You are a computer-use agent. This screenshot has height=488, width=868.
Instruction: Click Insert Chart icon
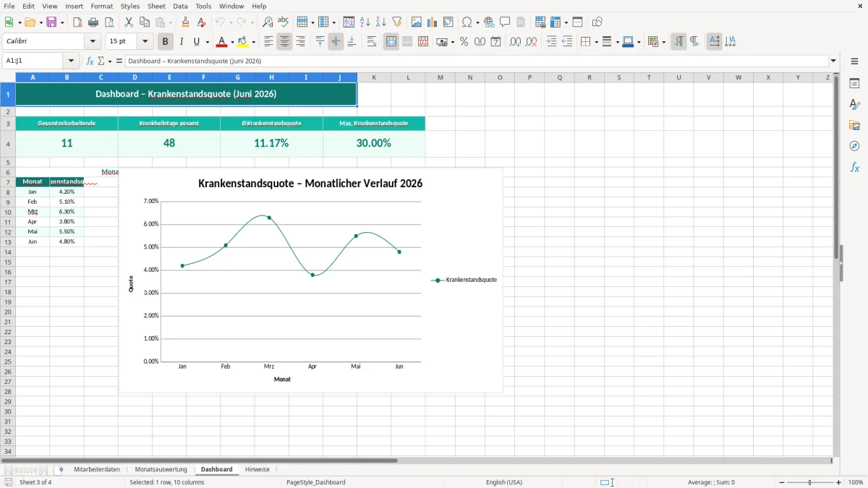(x=433, y=22)
